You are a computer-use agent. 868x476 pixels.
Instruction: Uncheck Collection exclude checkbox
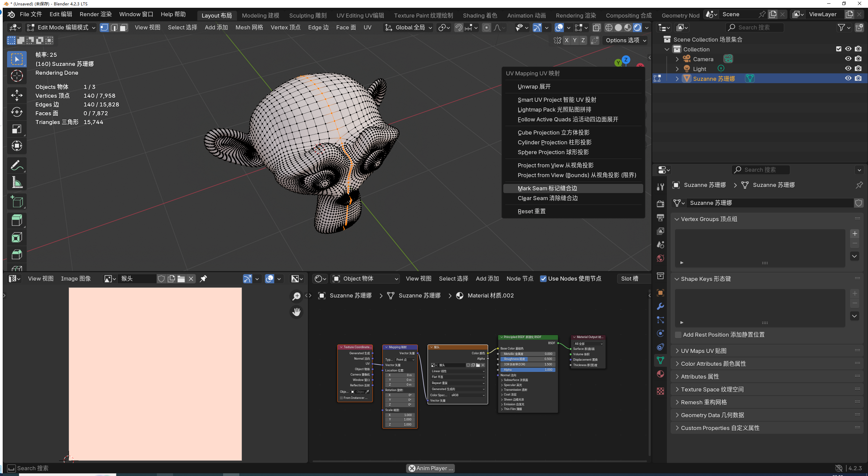(839, 49)
